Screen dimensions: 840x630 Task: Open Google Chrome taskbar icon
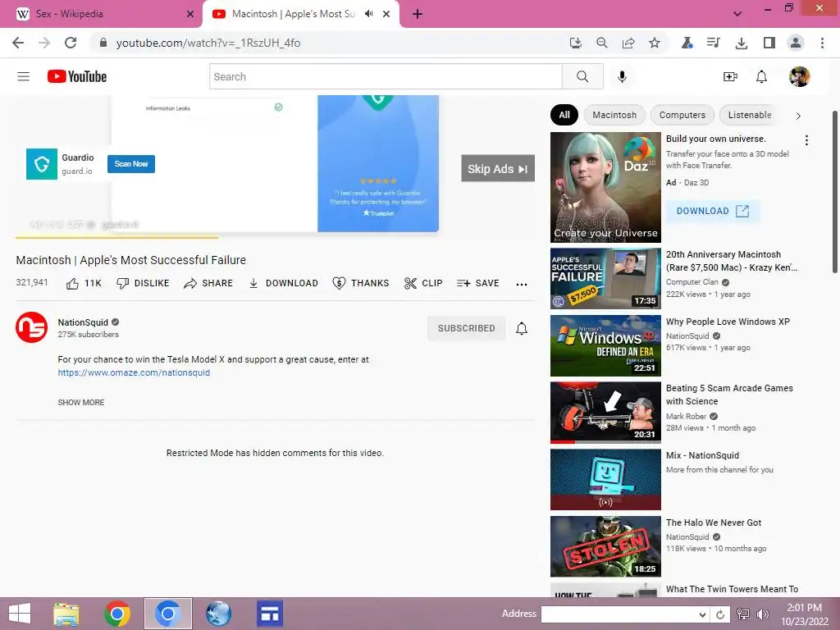pos(116,614)
